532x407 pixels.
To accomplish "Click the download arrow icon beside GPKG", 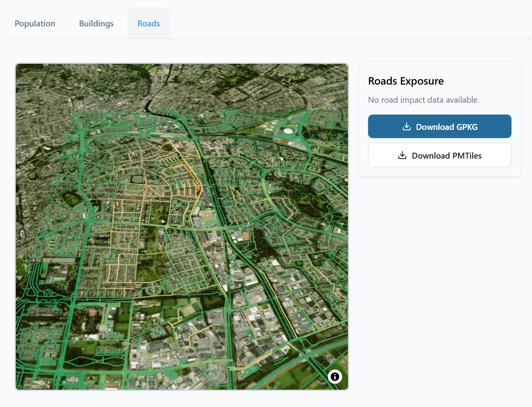I will pos(406,126).
